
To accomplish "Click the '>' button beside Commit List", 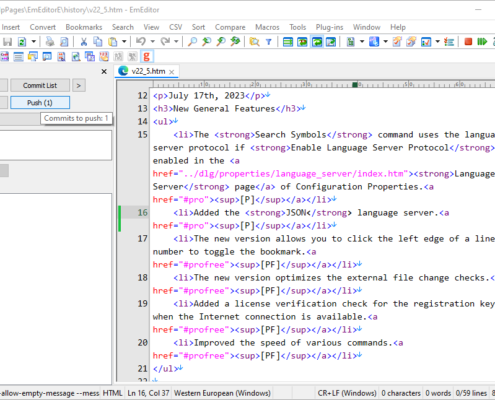I will pyautogui.click(x=79, y=85).
